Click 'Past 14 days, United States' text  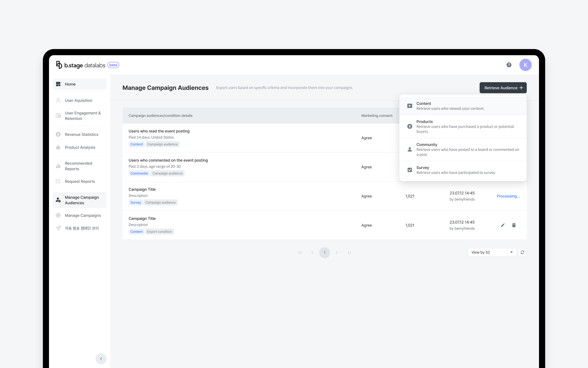tap(151, 137)
